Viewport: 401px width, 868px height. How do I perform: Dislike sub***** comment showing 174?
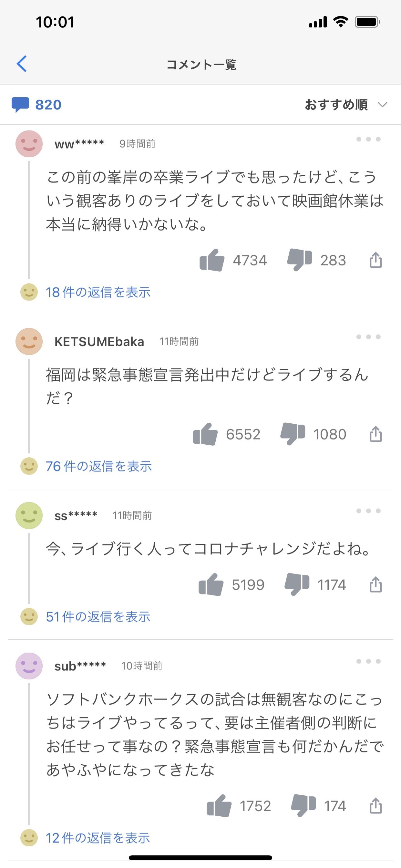(303, 806)
